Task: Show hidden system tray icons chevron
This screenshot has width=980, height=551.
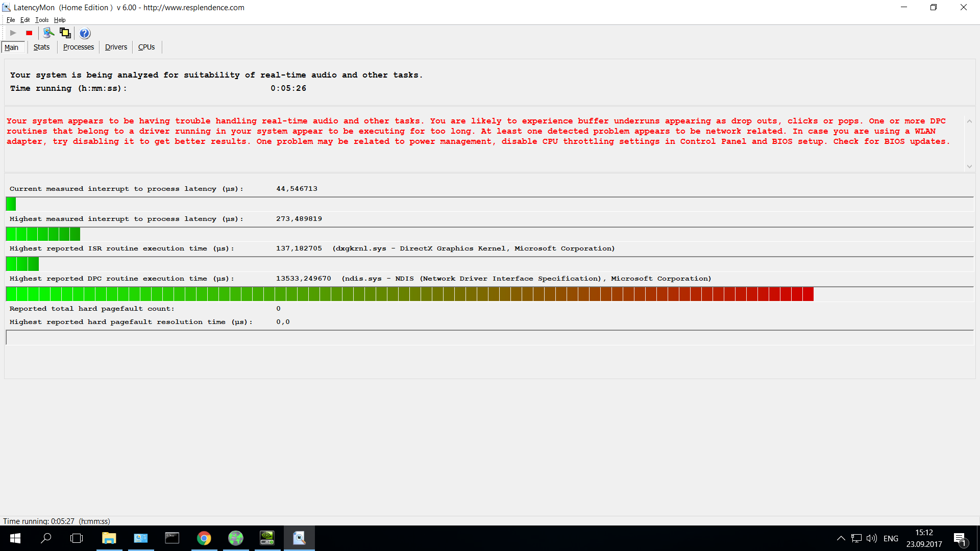Action: click(841, 538)
